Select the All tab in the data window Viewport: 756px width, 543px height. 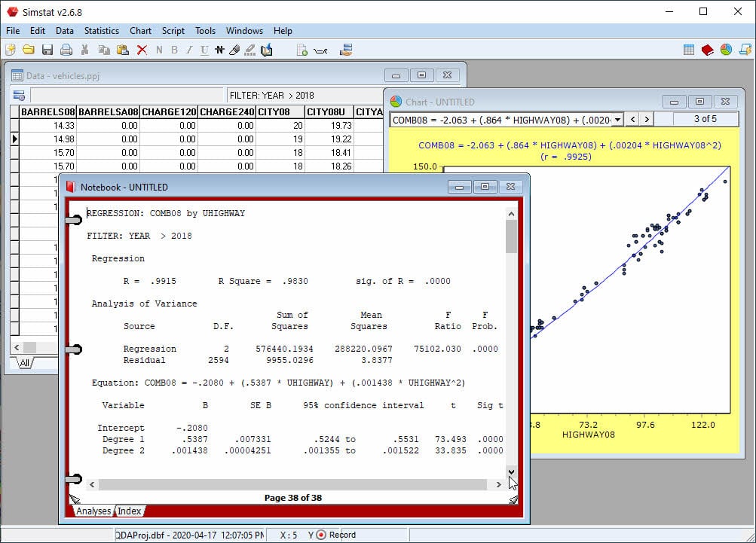click(23, 362)
